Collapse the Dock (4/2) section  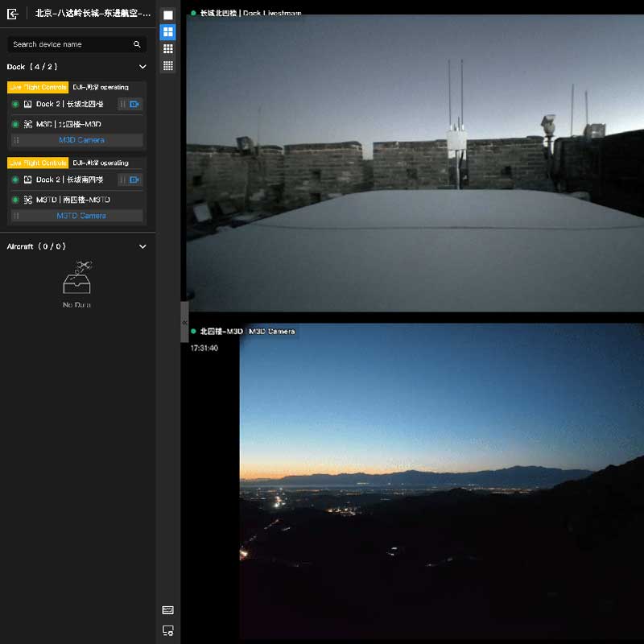pos(142,67)
